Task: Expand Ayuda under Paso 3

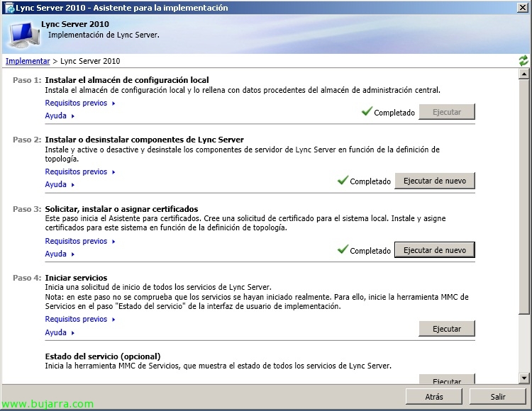Action: tap(60, 254)
